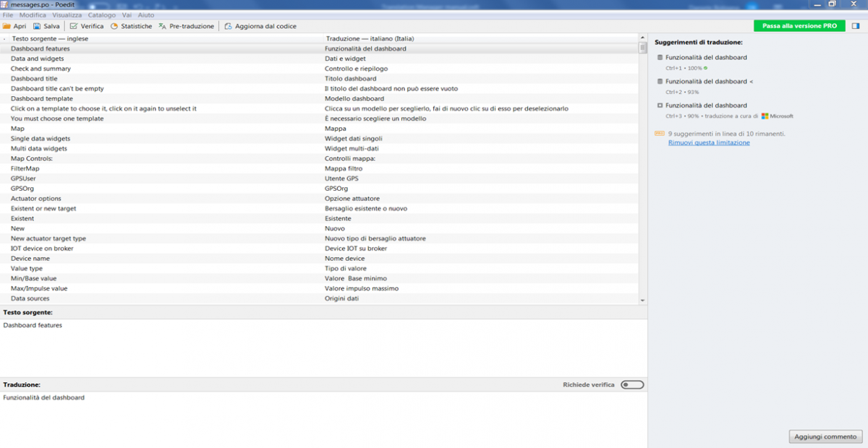Click the Salva floppy disk icon
Viewport: 868px width, 448px height.
[37, 26]
